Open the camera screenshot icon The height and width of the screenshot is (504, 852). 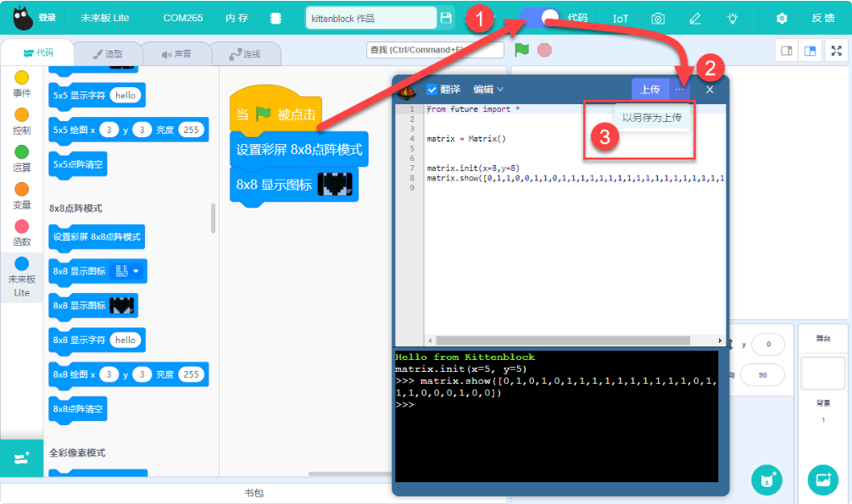point(658,19)
